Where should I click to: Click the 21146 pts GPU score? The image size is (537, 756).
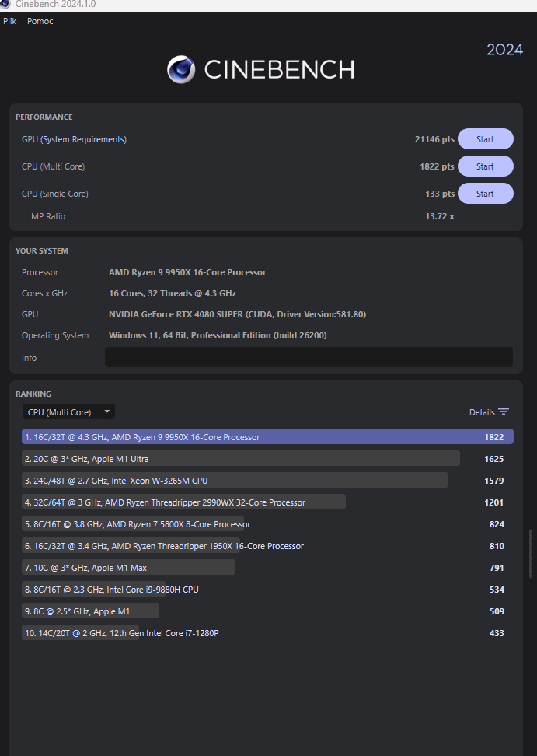[x=434, y=139]
